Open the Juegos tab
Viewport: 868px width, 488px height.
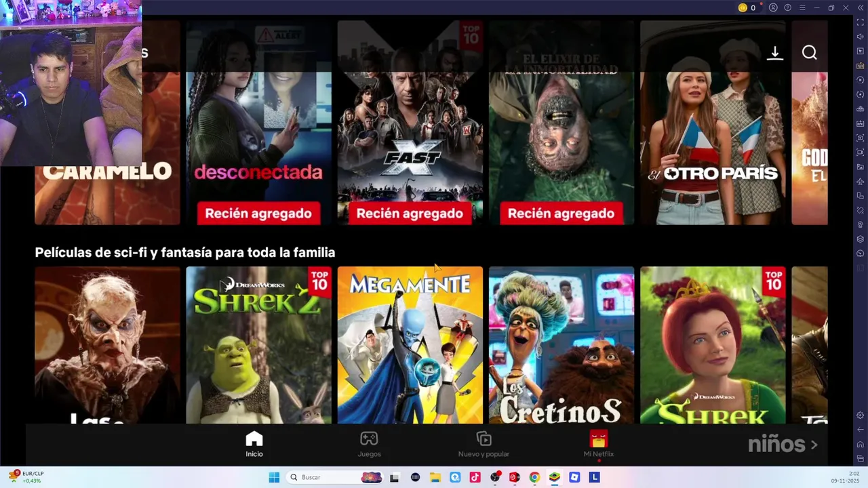click(369, 444)
